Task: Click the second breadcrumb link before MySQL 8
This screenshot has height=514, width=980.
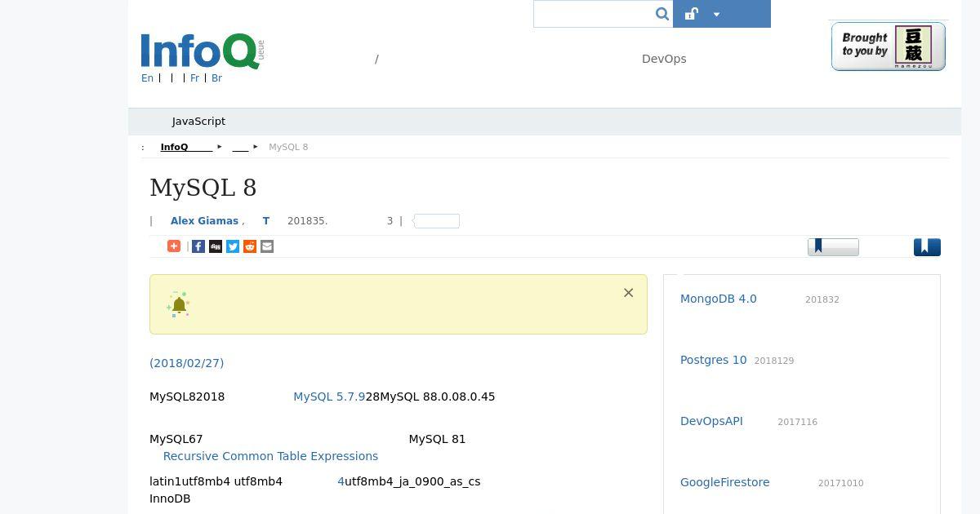Action: (240, 147)
